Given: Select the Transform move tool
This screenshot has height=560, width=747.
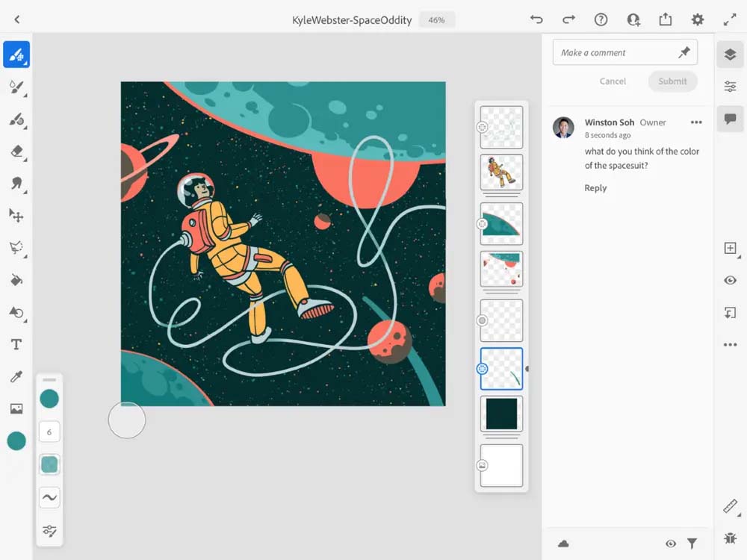Looking at the screenshot, I should pyautogui.click(x=16, y=215).
